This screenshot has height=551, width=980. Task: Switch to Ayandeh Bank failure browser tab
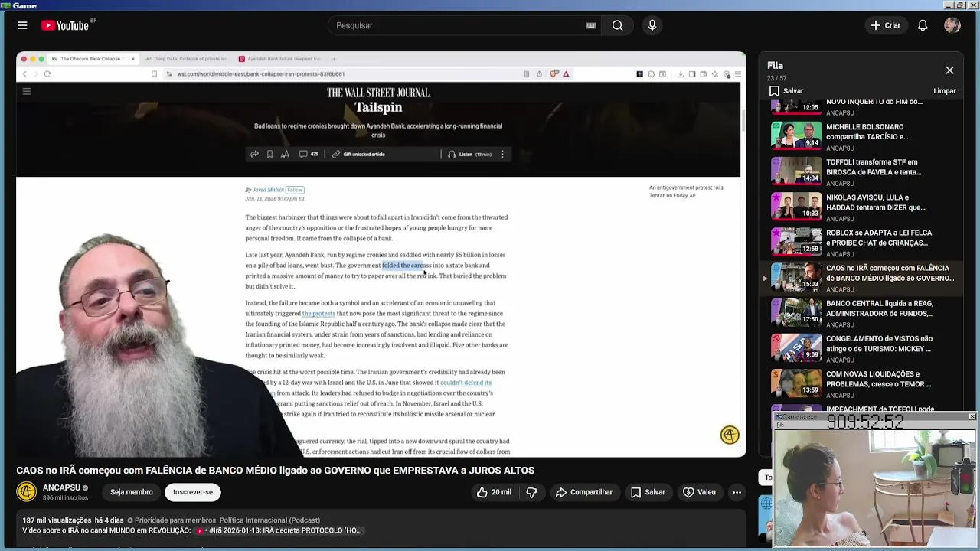(281, 59)
